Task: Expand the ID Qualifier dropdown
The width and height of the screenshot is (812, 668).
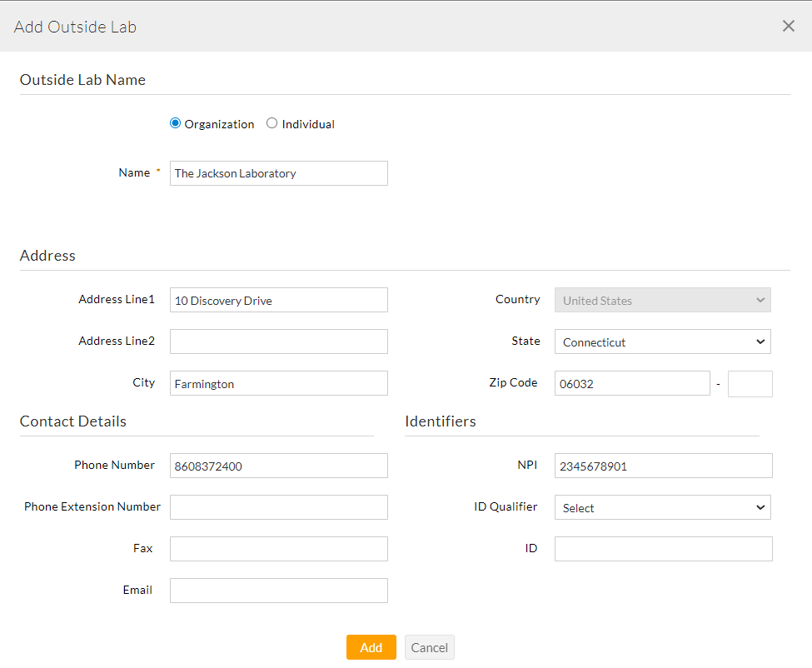Action: (662, 507)
